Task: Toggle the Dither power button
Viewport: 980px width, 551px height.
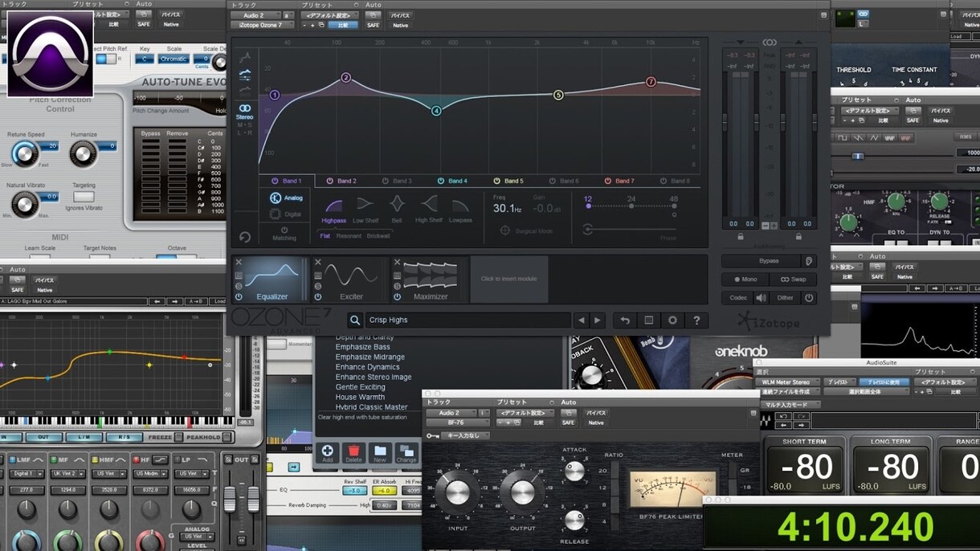Action: click(x=809, y=298)
